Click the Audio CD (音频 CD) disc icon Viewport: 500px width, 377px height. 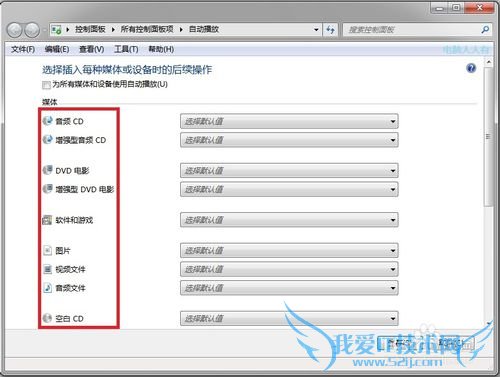(48, 121)
